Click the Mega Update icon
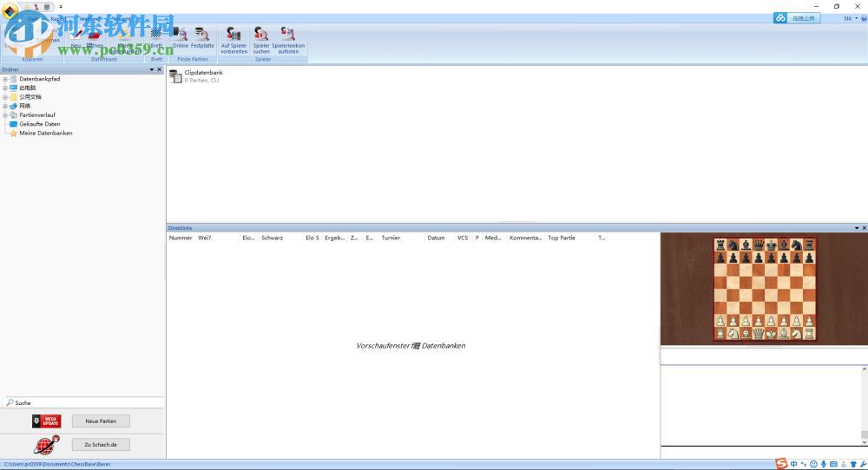 pos(47,421)
